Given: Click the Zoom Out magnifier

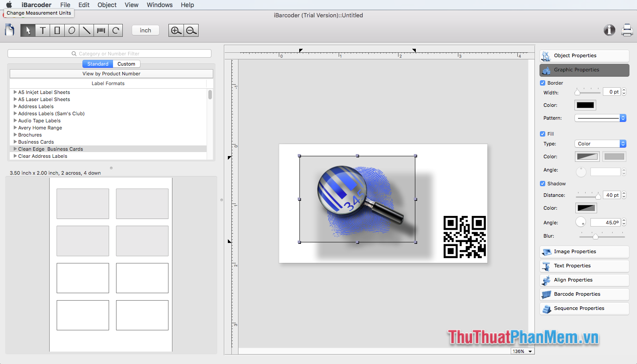Looking at the screenshot, I should coord(191,30).
